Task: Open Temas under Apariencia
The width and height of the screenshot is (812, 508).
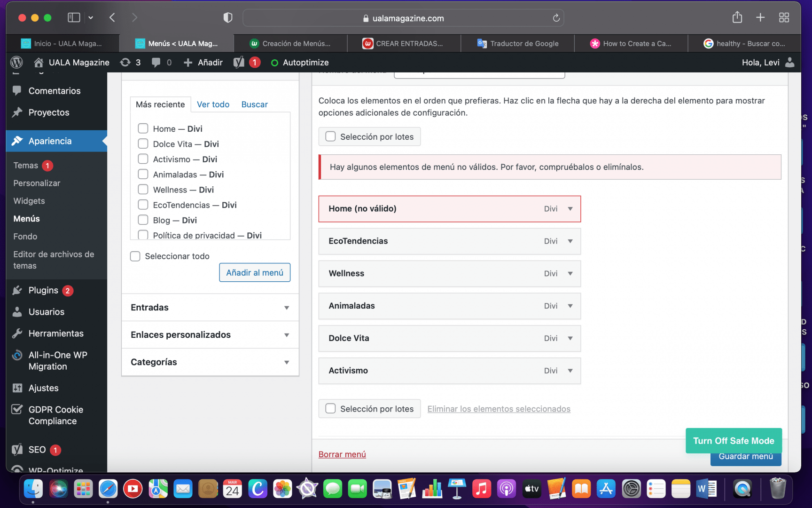Action: pyautogui.click(x=25, y=166)
